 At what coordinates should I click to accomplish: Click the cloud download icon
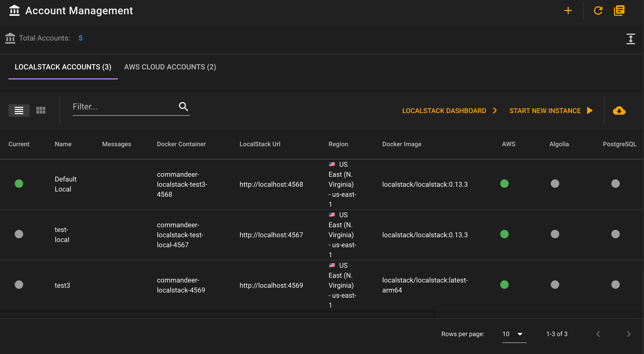pyautogui.click(x=619, y=111)
